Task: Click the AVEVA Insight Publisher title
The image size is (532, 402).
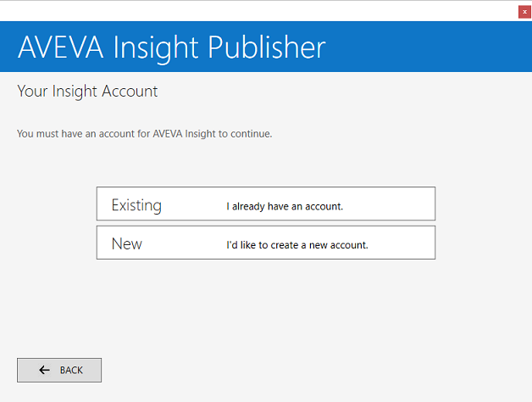Action: pyautogui.click(x=171, y=47)
